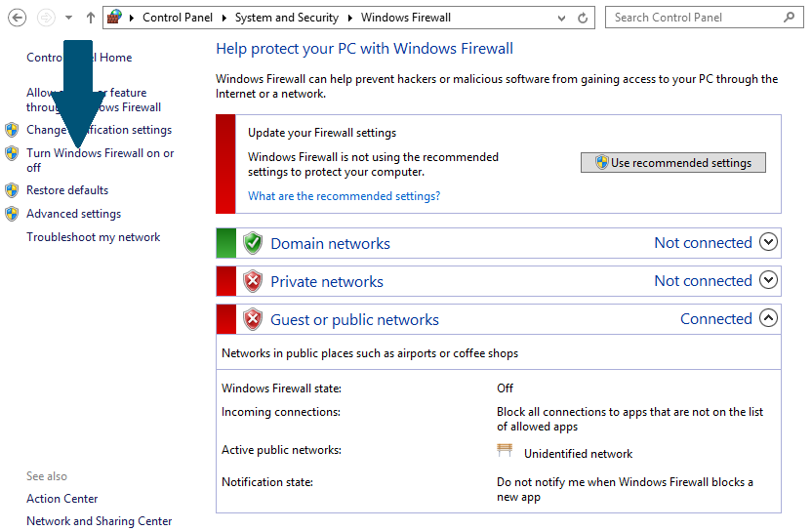
Task: Click the refresh icon in address bar
Action: point(583,18)
